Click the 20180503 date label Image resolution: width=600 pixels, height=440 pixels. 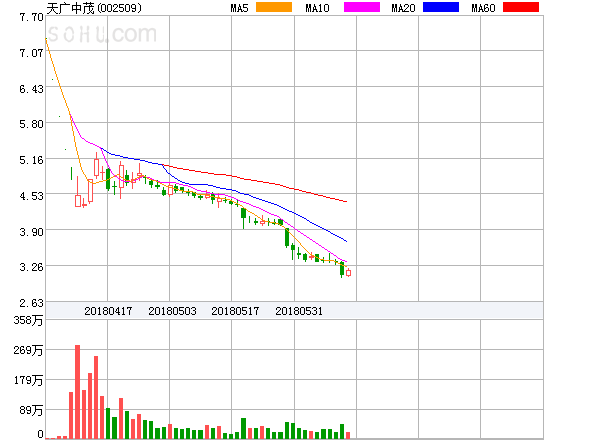(x=172, y=311)
